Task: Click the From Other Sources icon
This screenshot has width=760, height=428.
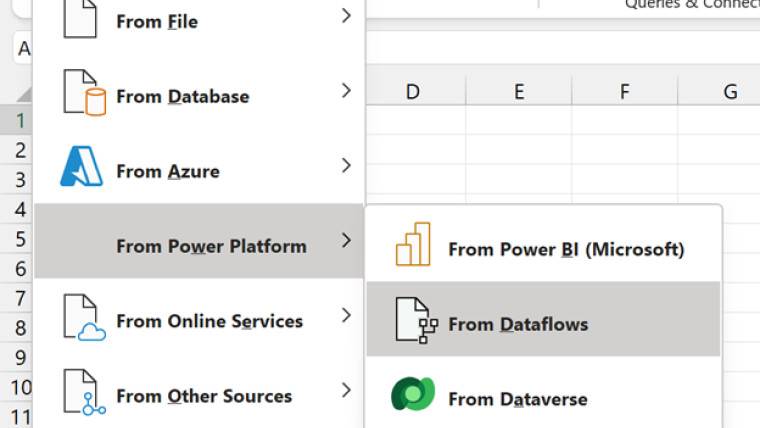Action: (x=84, y=392)
